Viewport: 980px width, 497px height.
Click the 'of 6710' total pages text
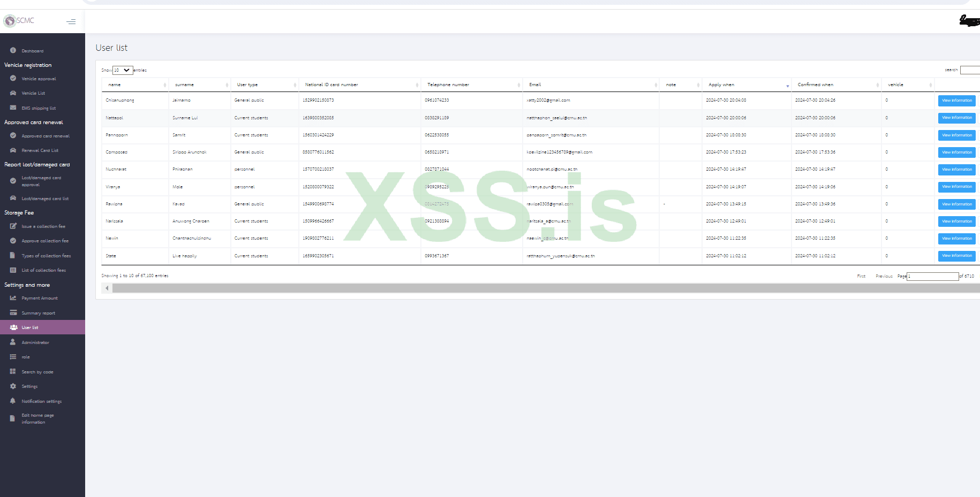coord(967,276)
